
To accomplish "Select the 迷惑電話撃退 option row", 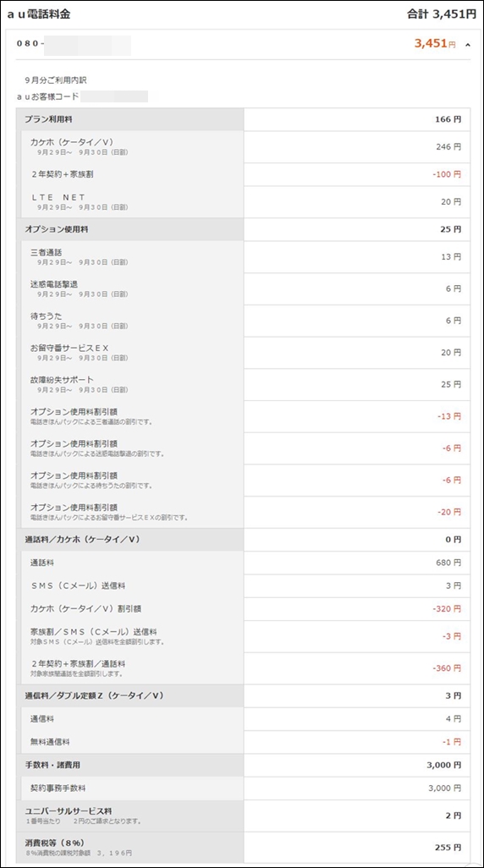I will tap(243, 289).
